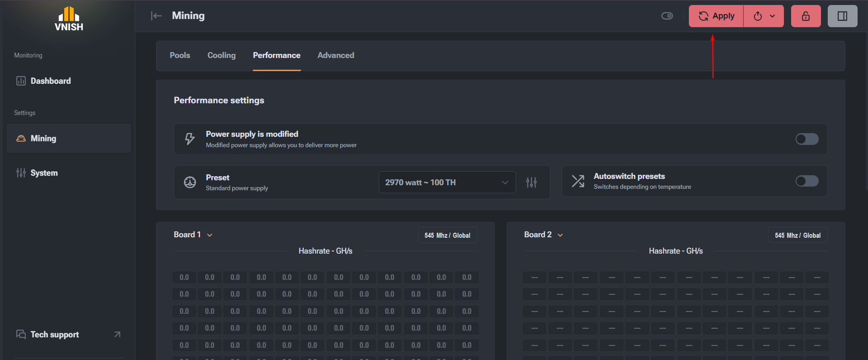Image resolution: width=868 pixels, height=360 pixels.
Task: Switch to the Cooling tab
Action: (222, 55)
